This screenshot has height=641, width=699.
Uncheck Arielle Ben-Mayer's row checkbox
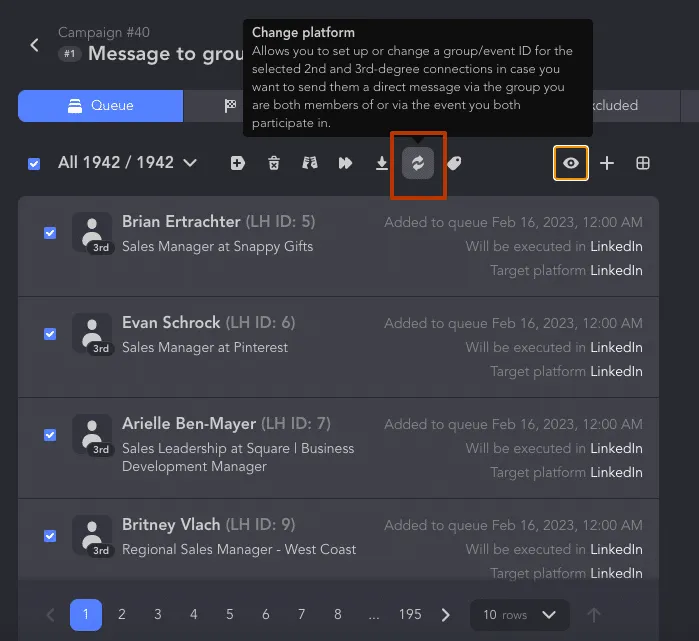50,435
